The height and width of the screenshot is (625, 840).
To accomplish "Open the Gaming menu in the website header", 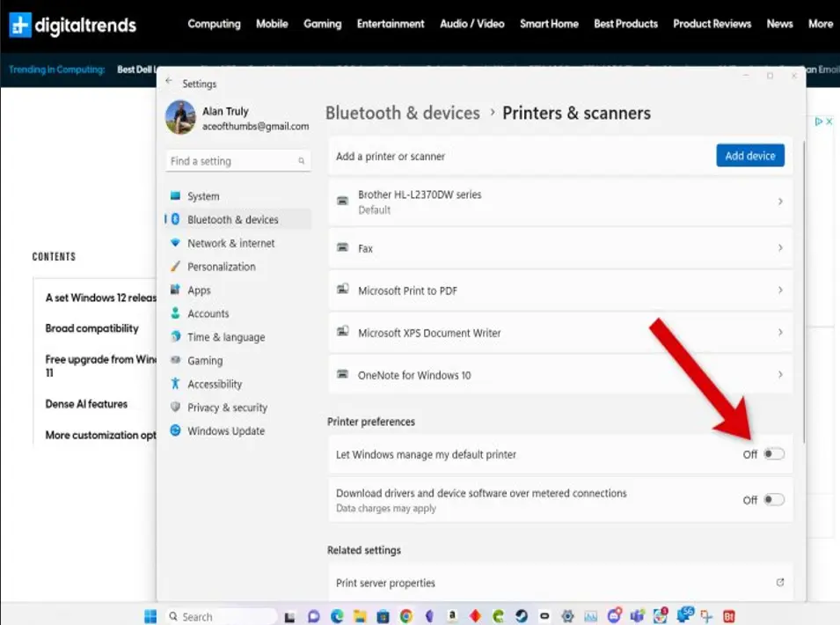I will tap(322, 24).
